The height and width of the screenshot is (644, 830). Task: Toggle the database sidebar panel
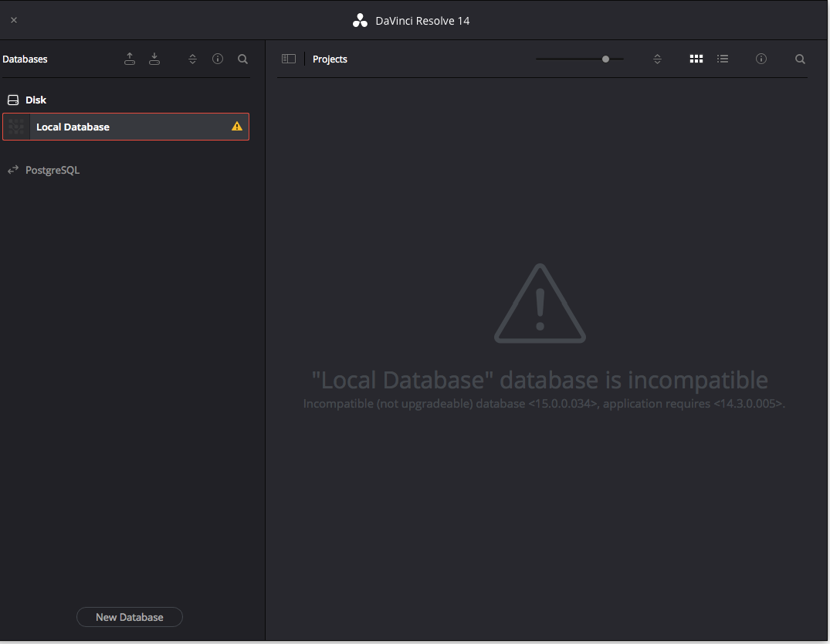(x=289, y=59)
